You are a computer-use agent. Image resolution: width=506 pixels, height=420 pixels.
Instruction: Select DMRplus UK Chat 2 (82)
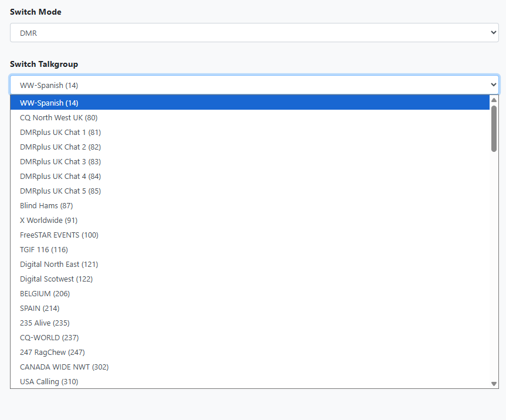coord(250,147)
